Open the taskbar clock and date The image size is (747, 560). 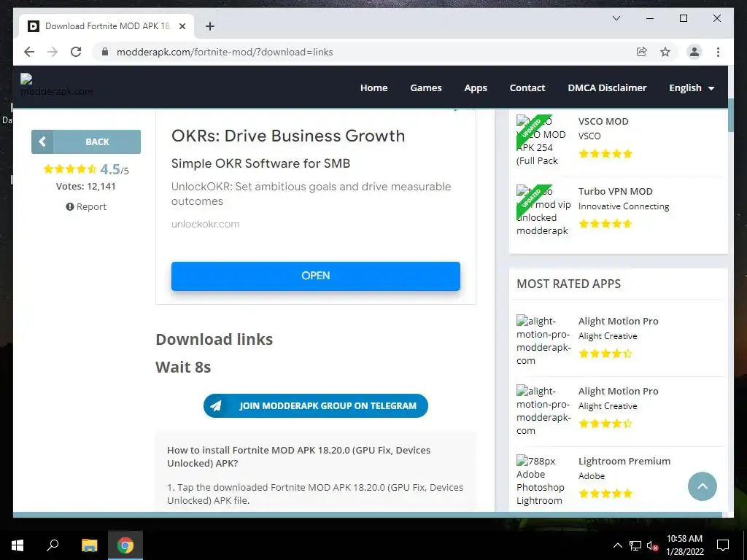[x=684, y=545]
